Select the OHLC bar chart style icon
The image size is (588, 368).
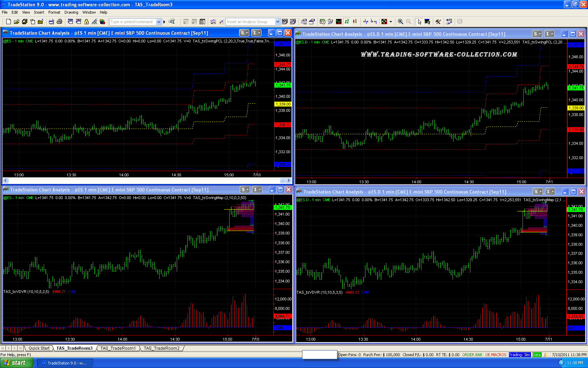click(347, 22)
